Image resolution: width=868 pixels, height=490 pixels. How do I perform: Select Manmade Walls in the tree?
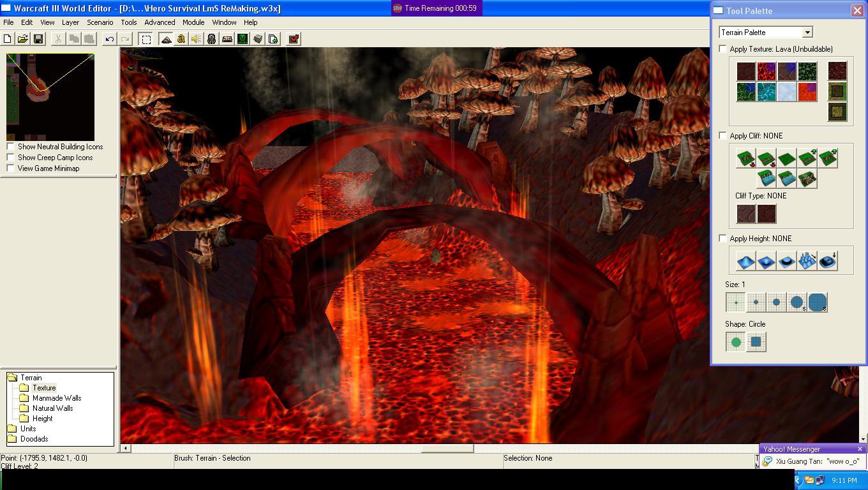(x=56, y=398)
